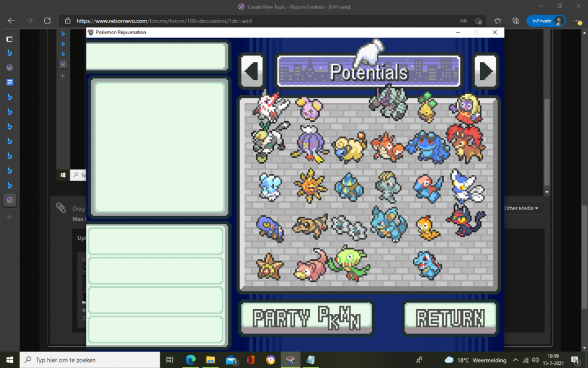588x368 pixels.
Task: Go to the previous PC box
Action: (252, 71)
